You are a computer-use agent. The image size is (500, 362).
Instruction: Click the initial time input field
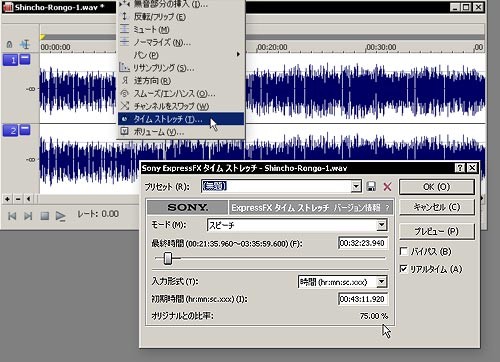click(x=363, y=299)
